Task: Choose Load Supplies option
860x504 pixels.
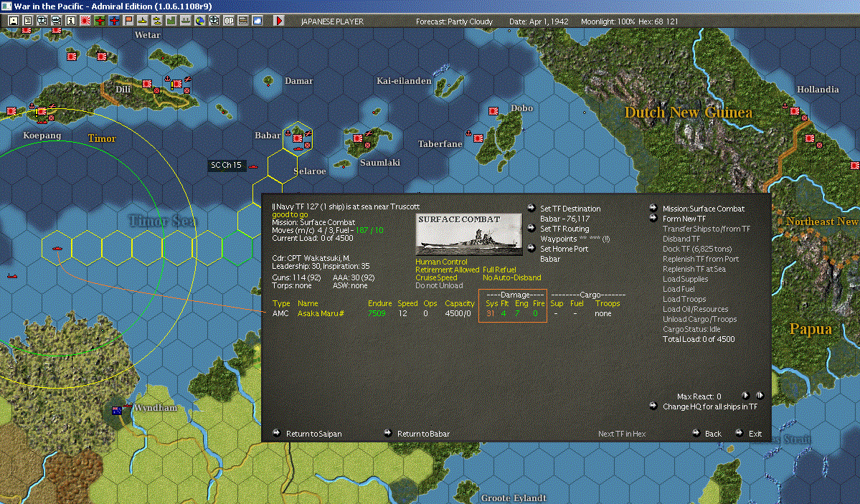Action: (685, 279)
